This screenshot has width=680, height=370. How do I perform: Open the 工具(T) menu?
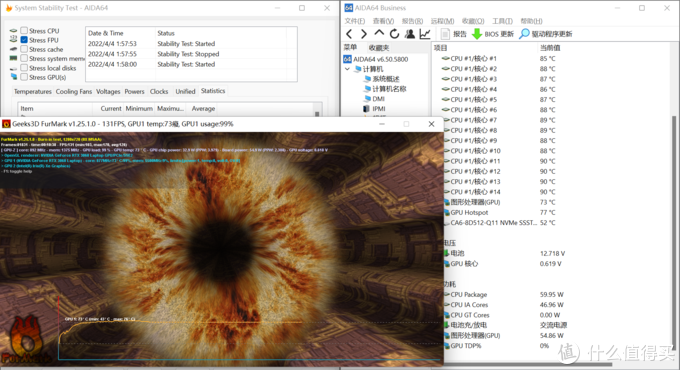tap(502, 21)
